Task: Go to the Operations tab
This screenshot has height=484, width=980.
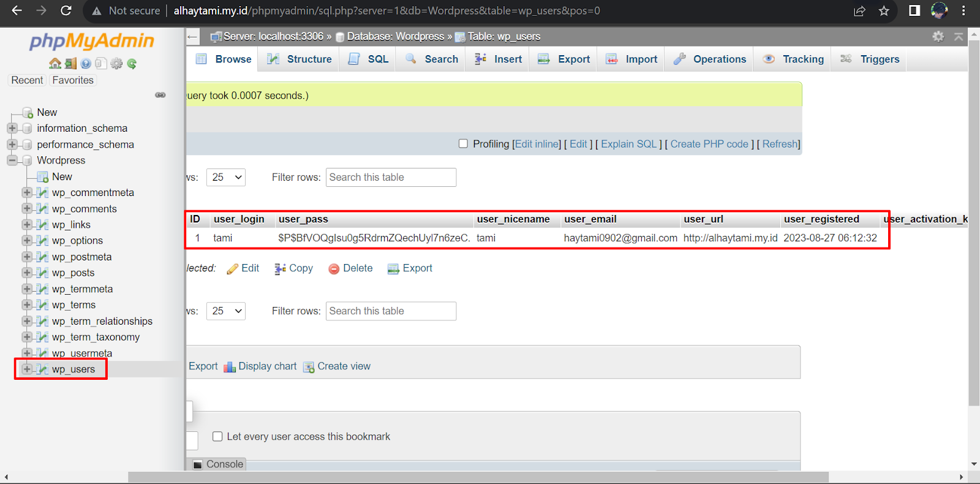Action: [709, 59]
